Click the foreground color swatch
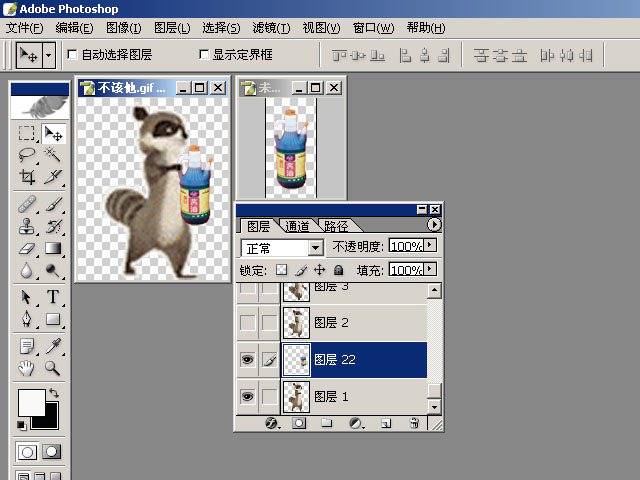 point(31,402)
